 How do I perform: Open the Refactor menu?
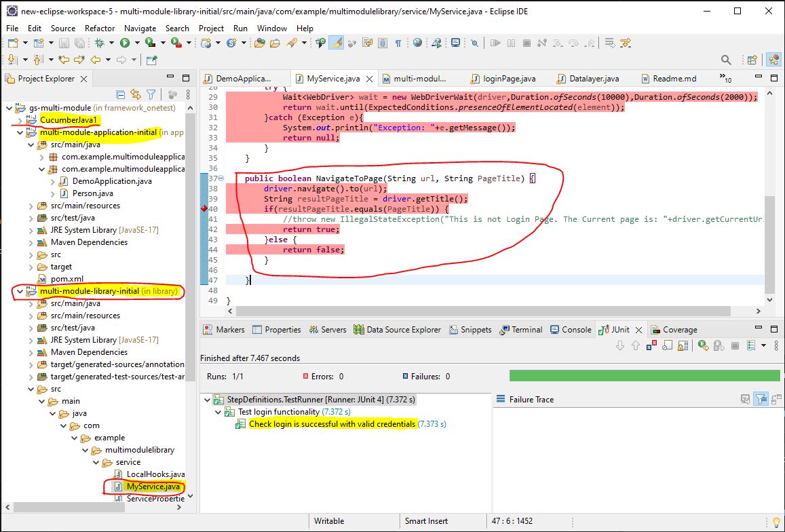tap(99, 28)
